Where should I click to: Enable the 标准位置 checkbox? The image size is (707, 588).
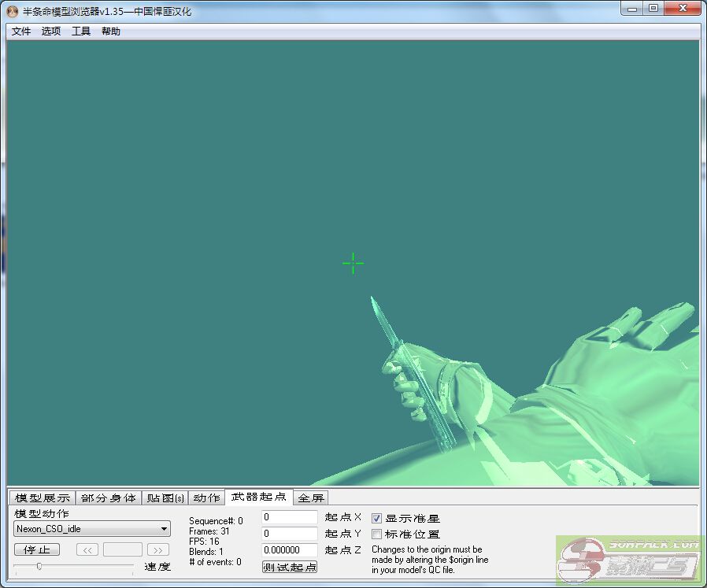point(377,534)
